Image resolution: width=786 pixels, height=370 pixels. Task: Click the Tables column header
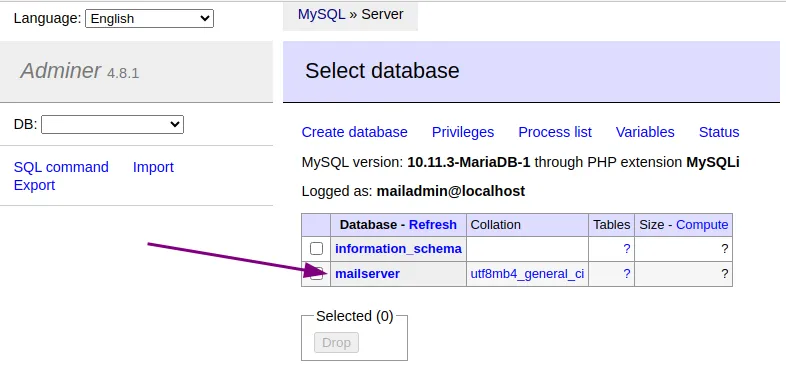tap(612, 225)
